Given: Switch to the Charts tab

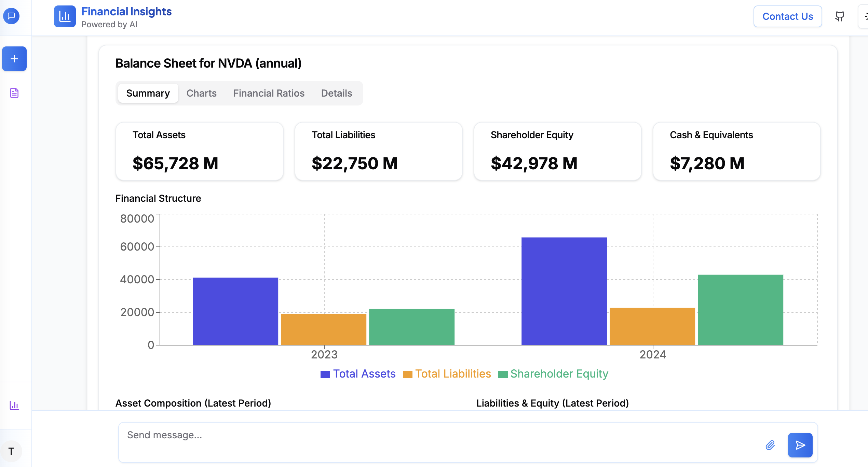Looking at the screenshot, I should click(x=201, y=93).
